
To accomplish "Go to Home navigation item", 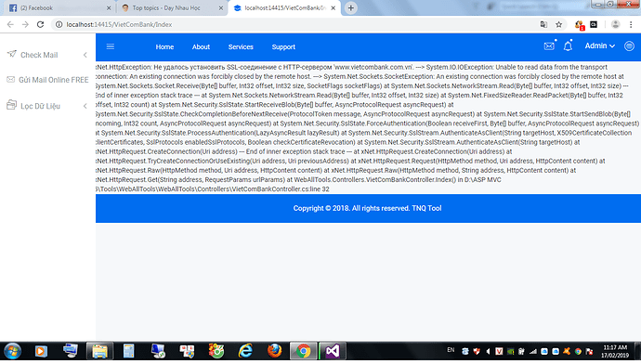I will [x=164, y=47].
